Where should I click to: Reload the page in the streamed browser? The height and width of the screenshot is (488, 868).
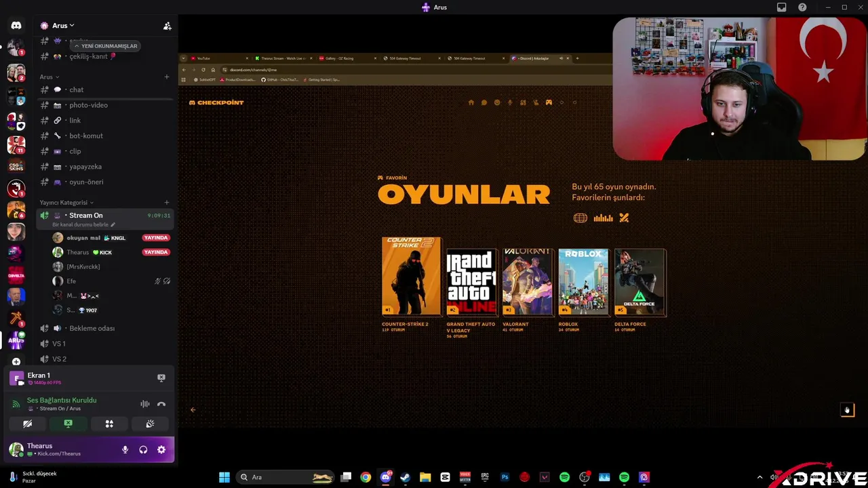point(203,70)
